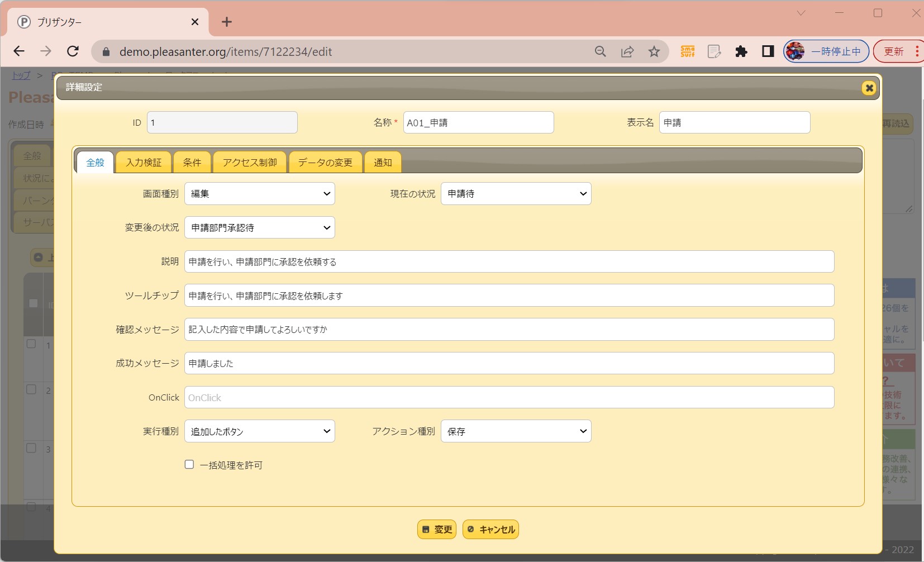This screenshot has height=562, width=924.
Task: Click the 成功メッセージ text field
Action: pyautogui.click(x=509, y=363)
